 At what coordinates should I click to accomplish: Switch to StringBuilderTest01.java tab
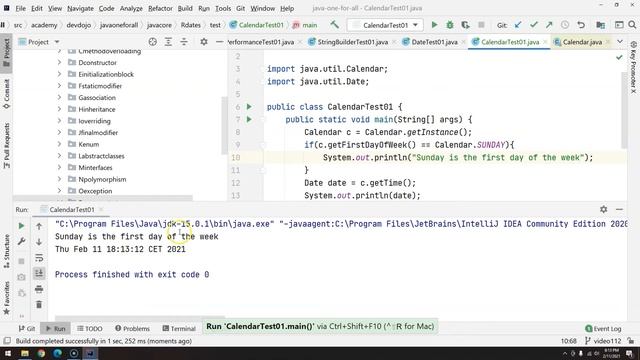coord(353,42)
